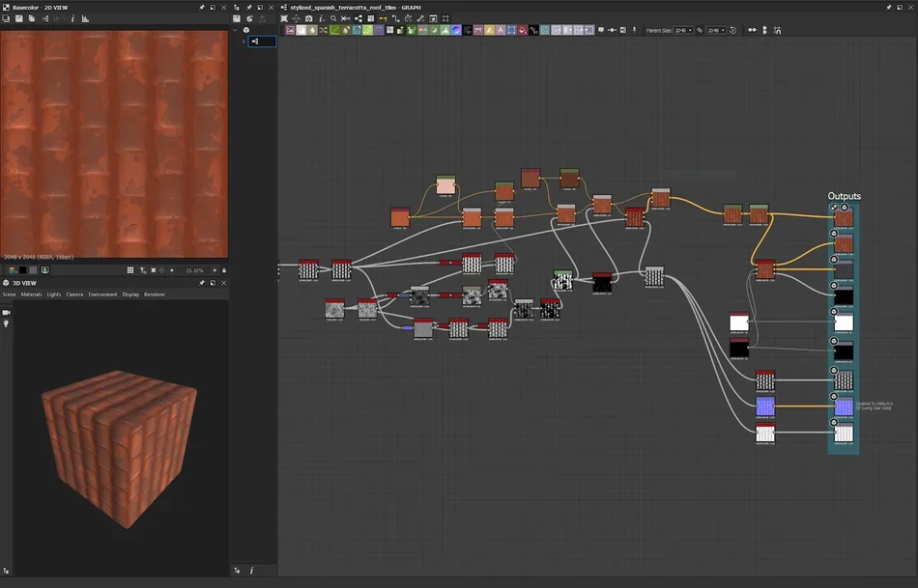Add a Normal node via blue-purple icon
Viewport: 918px width, 588px height.
457,30
